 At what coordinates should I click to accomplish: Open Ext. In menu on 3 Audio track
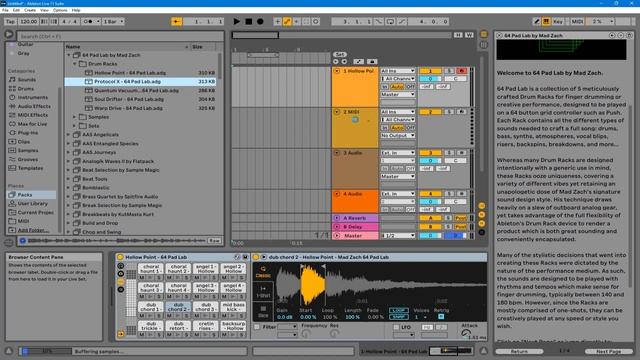[x=398, y=153]
